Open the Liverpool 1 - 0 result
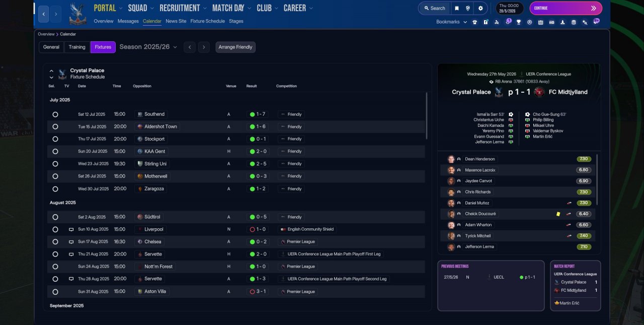The width and height of the screenshot is (644, 325). point(257,229)
